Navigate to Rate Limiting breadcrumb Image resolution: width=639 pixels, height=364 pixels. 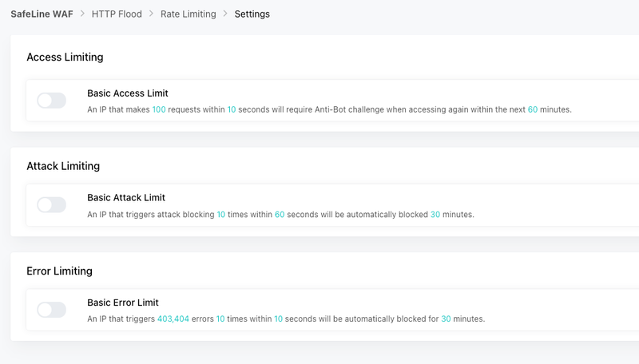[189, 14]
